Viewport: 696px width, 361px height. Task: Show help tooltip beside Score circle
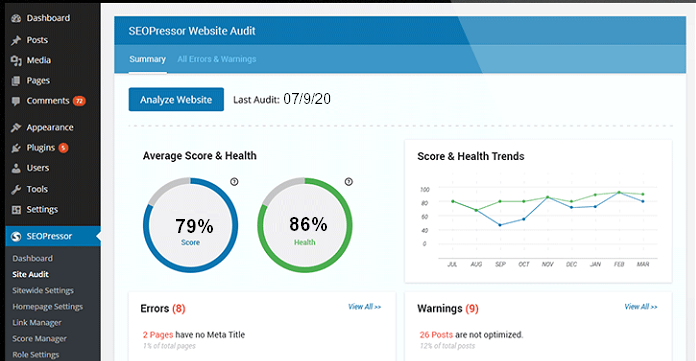234,182
